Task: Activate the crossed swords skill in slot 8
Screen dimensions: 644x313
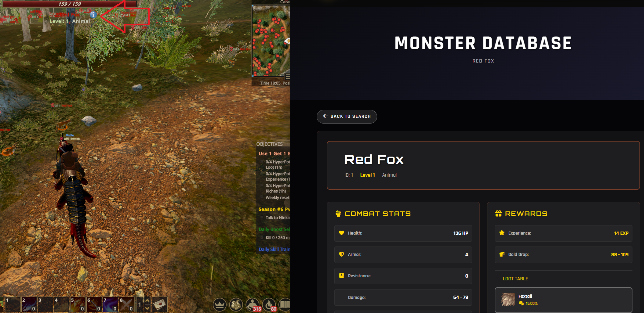Action: 126,304
